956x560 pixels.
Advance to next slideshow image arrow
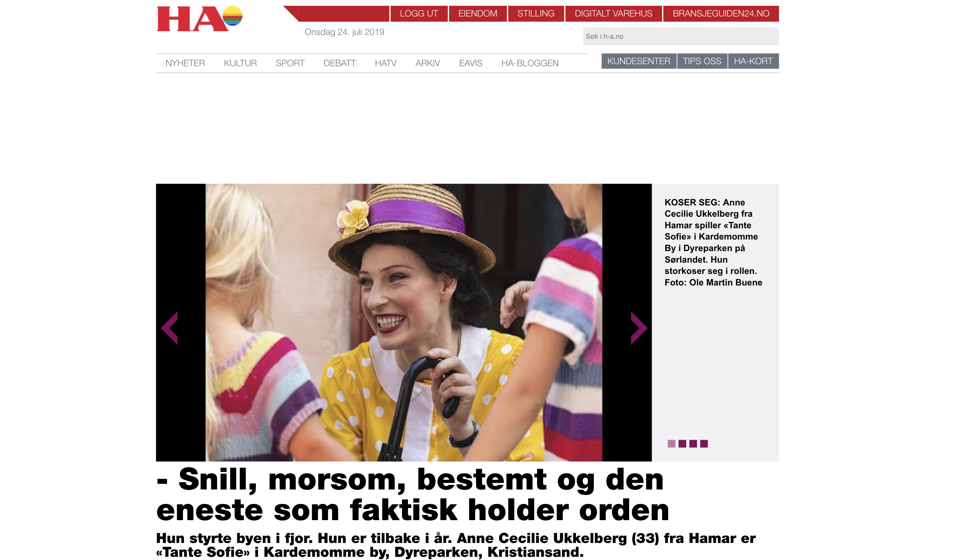click(639, 328)
